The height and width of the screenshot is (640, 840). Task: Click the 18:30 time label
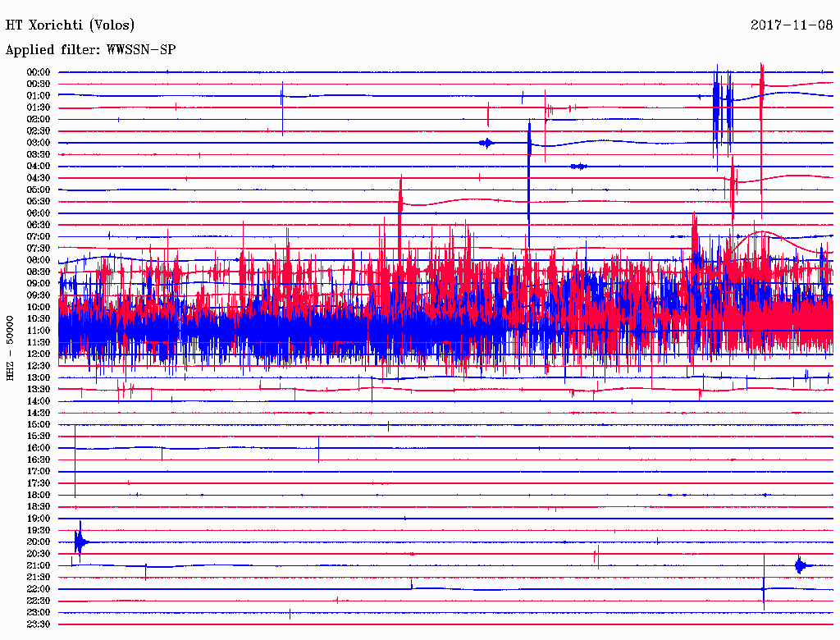point(39,507)
